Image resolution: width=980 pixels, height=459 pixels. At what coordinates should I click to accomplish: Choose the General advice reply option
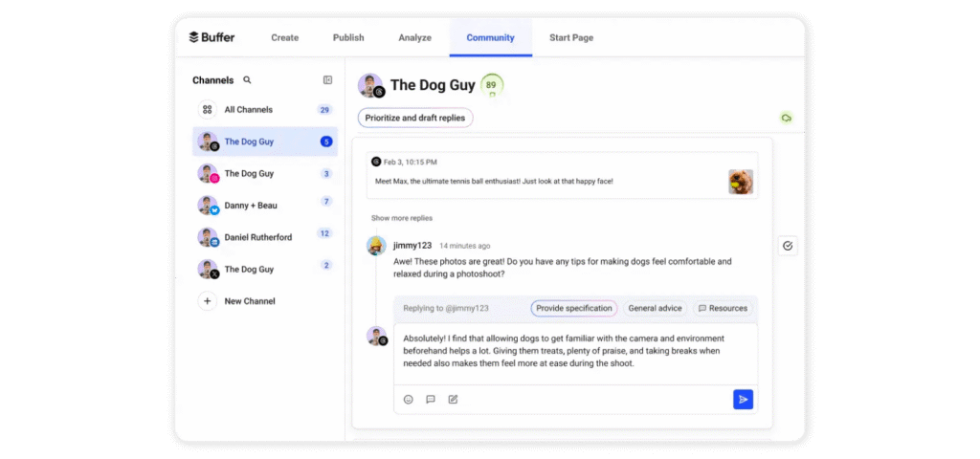click(x=655, y=308)
